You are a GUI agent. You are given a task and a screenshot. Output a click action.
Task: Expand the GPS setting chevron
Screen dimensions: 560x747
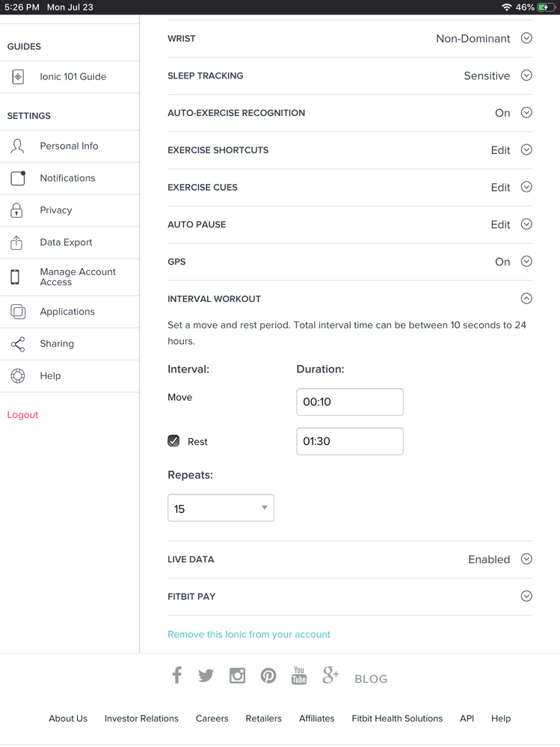coord(526,262)
